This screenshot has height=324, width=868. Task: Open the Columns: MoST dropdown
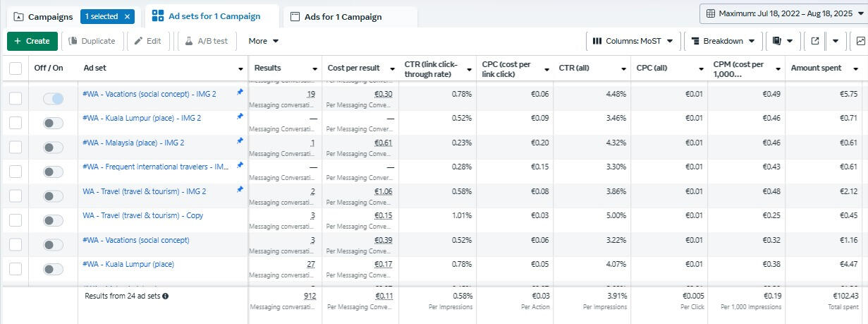click(x=632, y=41)
